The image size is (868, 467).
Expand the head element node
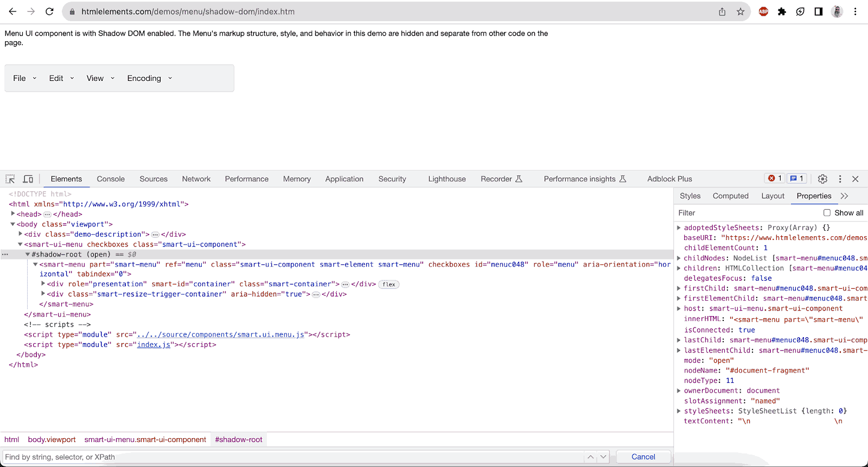tap(13, 214)
